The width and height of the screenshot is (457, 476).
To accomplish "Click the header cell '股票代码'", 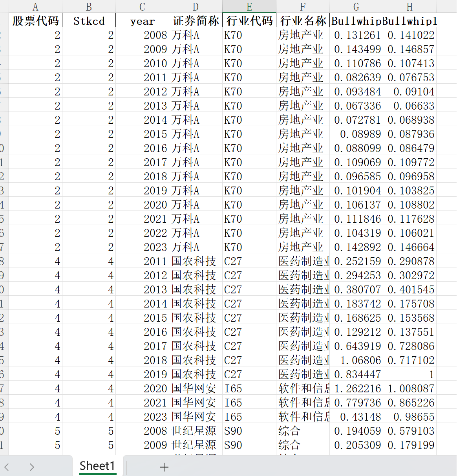I will (35, 21).
